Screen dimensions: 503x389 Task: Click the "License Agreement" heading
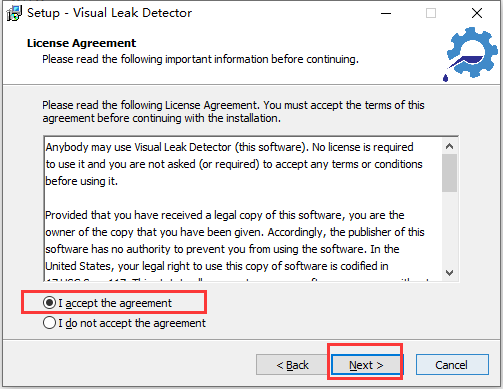click(82, 43)
